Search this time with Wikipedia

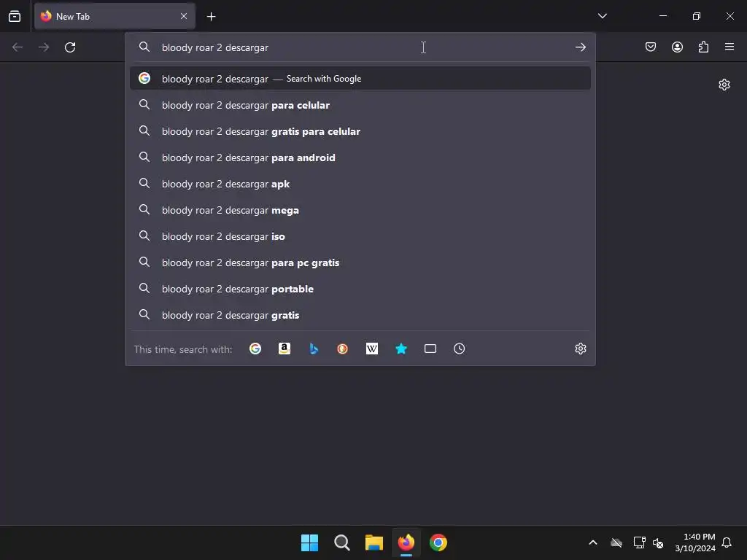point(371,349)
